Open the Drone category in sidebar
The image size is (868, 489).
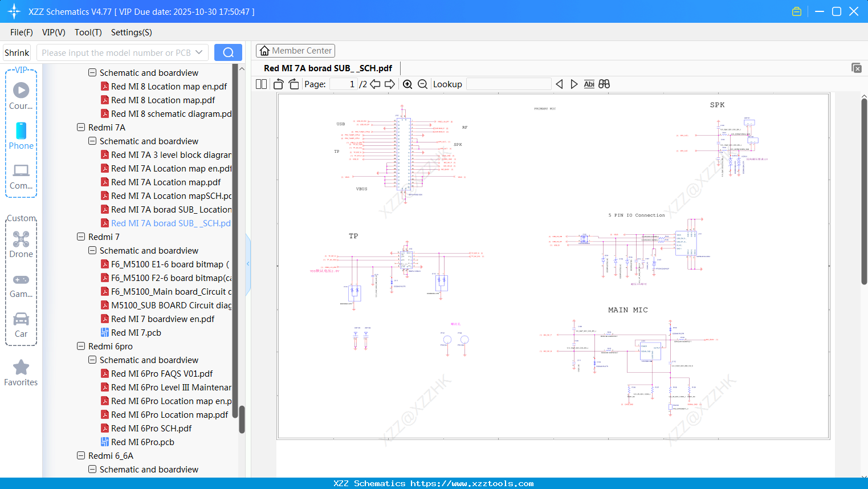21,244
